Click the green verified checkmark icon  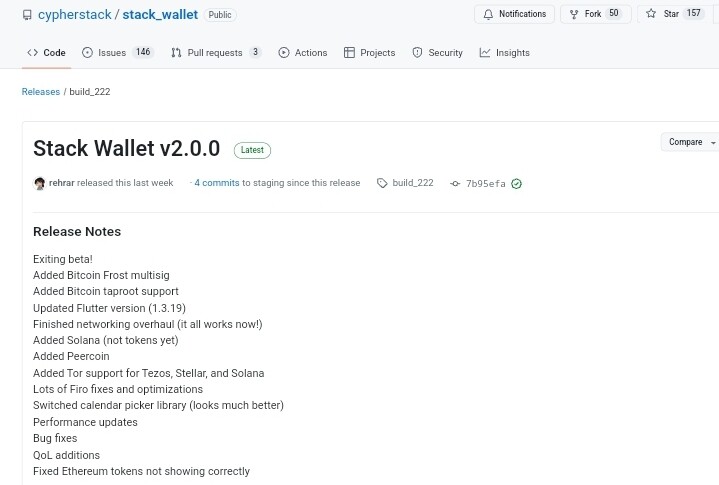[516, 184]
